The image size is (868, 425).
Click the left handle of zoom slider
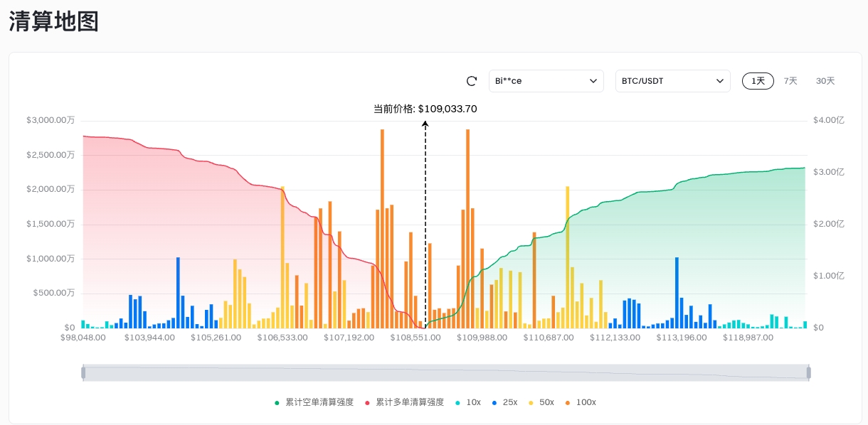[x=83, y=372]
